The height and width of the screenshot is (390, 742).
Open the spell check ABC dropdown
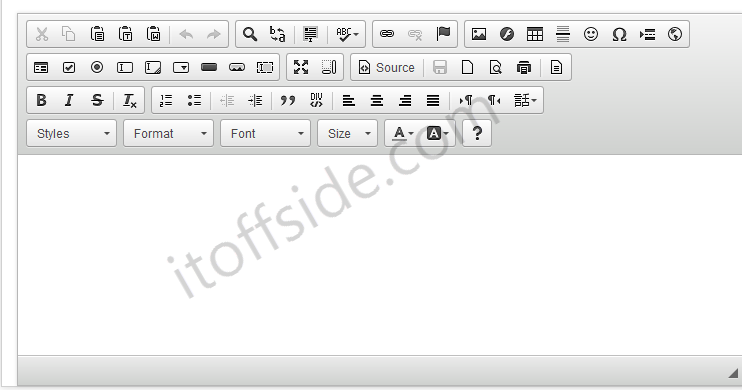[x=347, y=34]
